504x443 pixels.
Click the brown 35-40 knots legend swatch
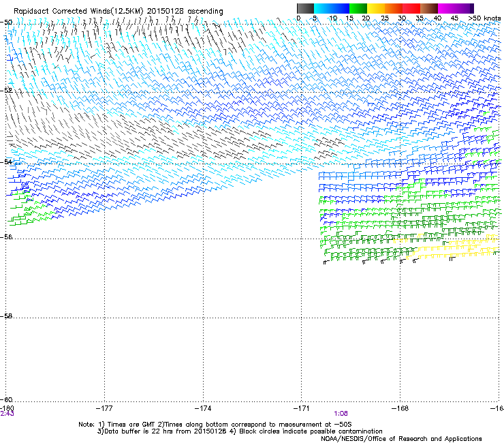pos(429,8)
